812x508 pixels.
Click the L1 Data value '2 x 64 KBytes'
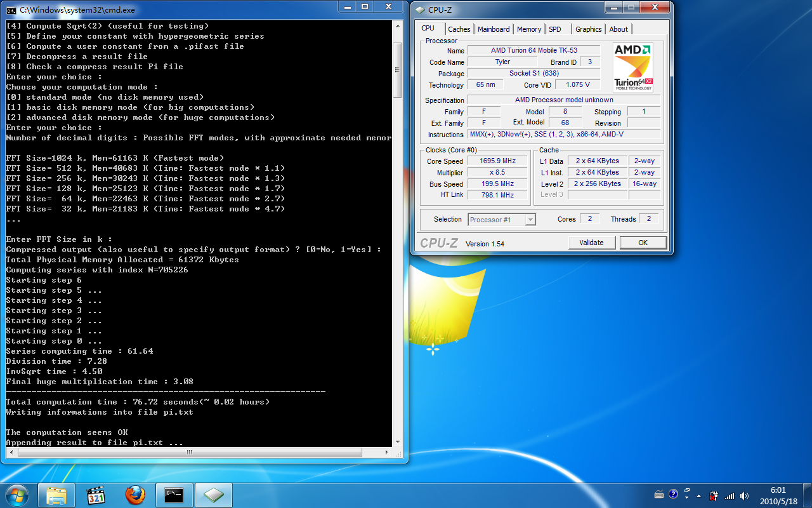coord(598,161)
